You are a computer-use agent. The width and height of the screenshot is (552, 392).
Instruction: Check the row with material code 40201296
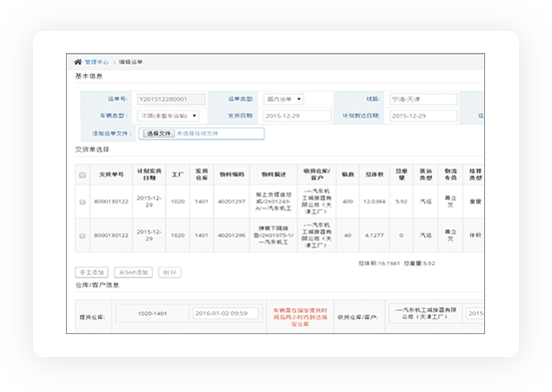tap(83, 235)
